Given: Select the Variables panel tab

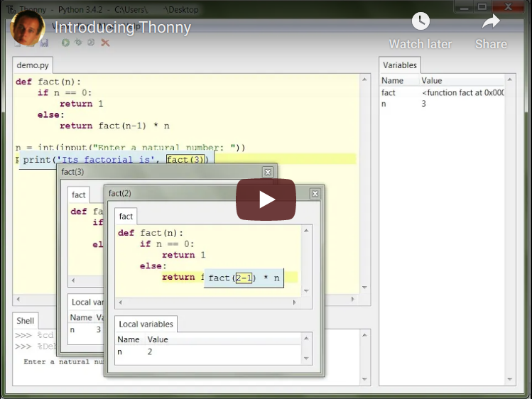Looking at the screenshot, I should click(x=400, y=65).
